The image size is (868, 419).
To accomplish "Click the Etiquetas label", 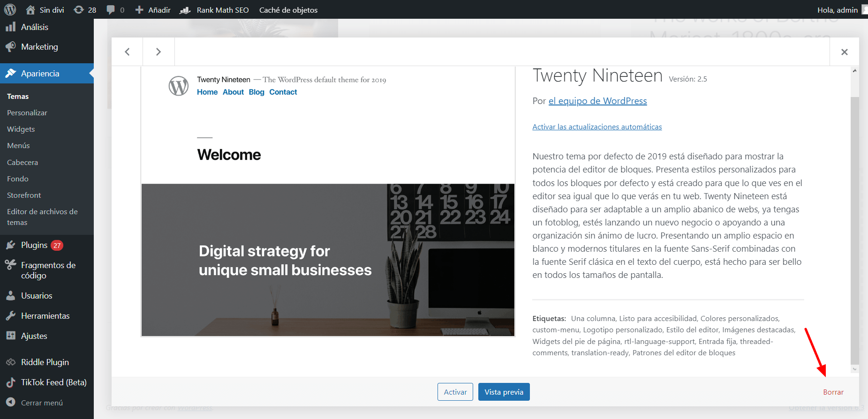I will (x=549, y=319).
